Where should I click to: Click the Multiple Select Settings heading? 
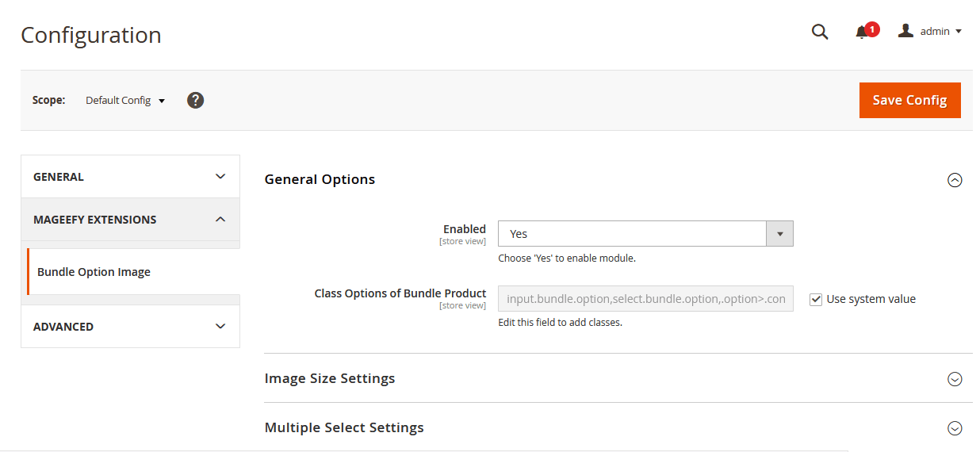pos(344,427)
